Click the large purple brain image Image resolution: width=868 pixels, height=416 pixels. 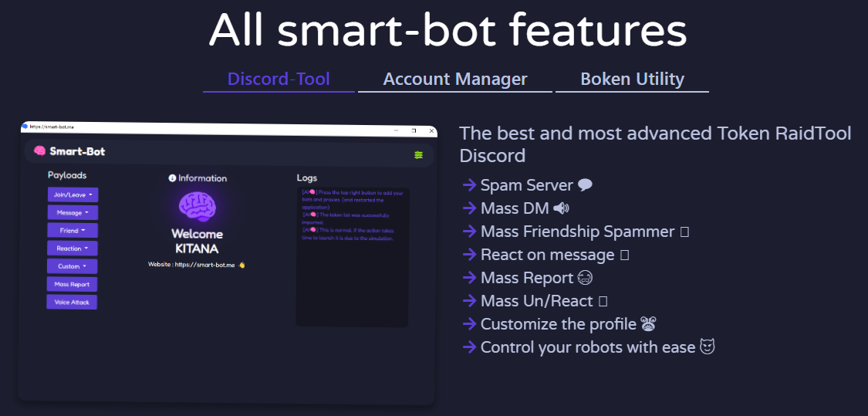tap(197, 207)
